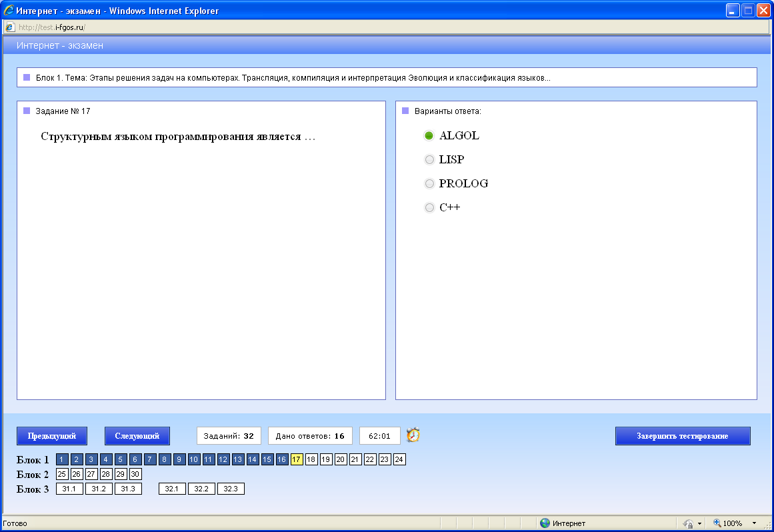Open question 4
Viewport: 774px width, 532px height.
tap(105, 459)
